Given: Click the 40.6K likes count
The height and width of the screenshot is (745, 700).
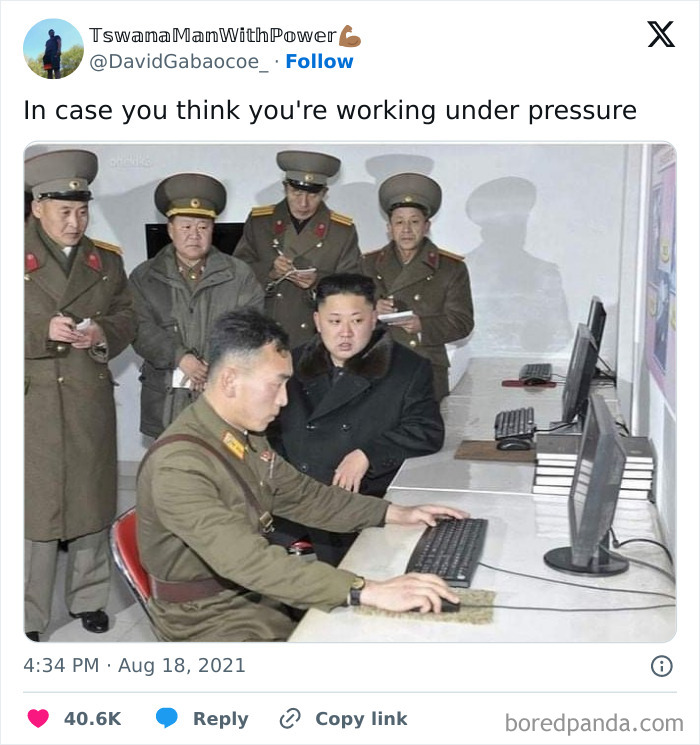Looking at the screenshot, I should (x=93, y=718).
